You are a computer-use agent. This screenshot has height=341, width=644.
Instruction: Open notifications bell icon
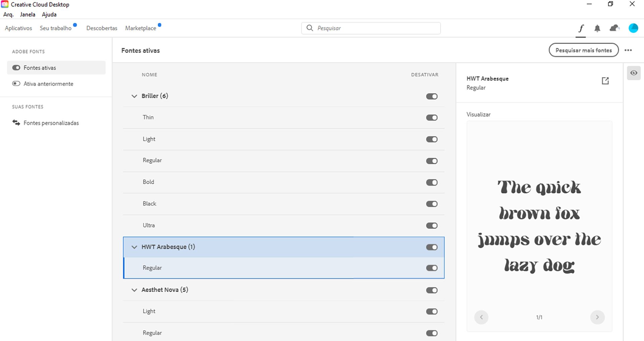[597, 29]
